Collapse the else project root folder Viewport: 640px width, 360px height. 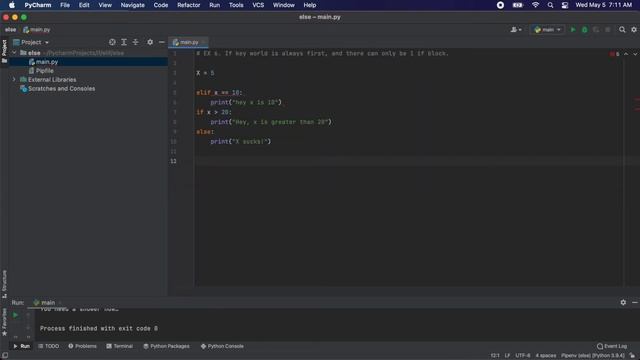coord(14,53)
